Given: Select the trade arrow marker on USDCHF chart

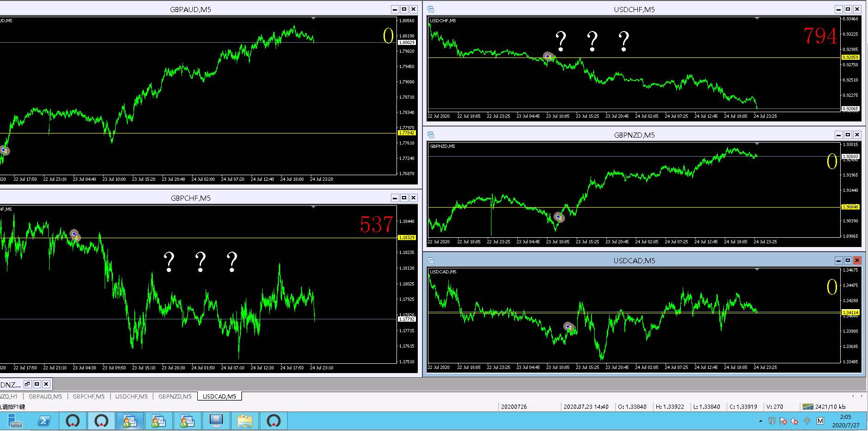Looking at the screenshot, I should [x=548, y=57].
